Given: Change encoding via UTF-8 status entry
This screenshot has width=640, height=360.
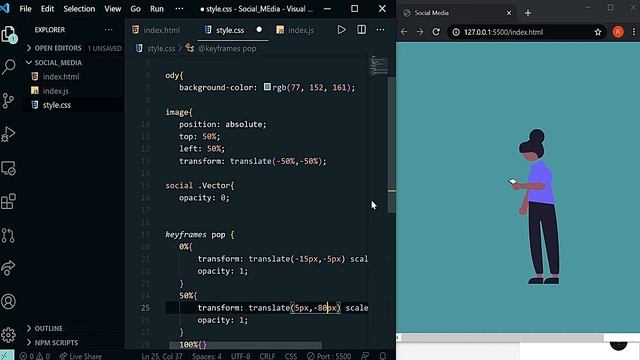Looking at the screenshot, I should (x=241, y=356).
